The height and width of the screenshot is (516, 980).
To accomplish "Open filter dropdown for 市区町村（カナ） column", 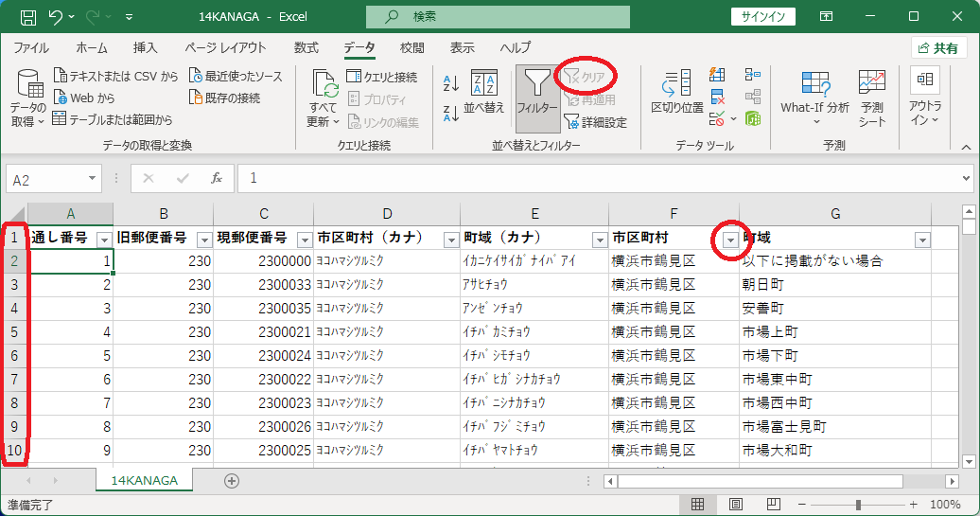I will [x=451, y=240].
